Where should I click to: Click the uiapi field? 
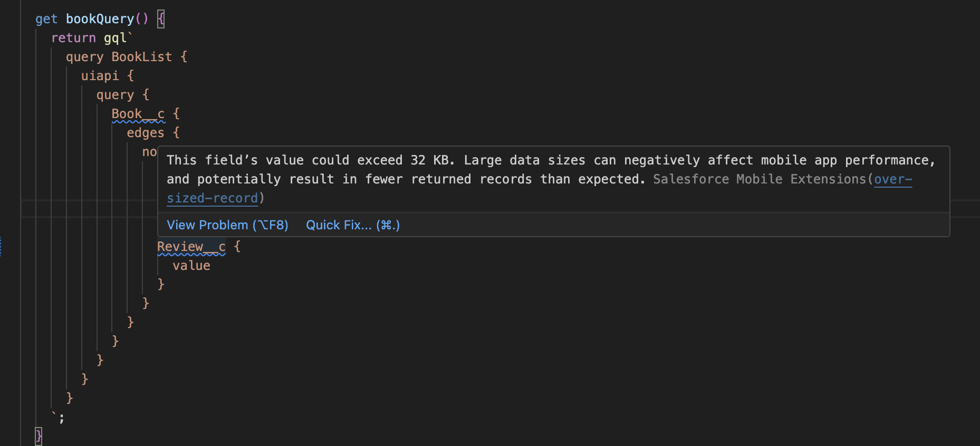pyautogui.click(x=100, y=76)
